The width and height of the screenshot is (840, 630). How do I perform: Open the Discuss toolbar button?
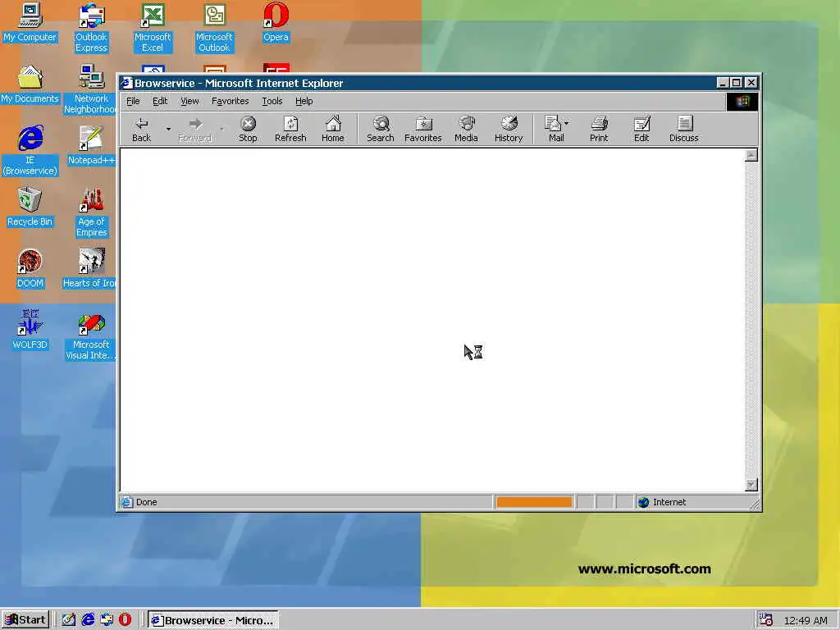click(684, 130)
